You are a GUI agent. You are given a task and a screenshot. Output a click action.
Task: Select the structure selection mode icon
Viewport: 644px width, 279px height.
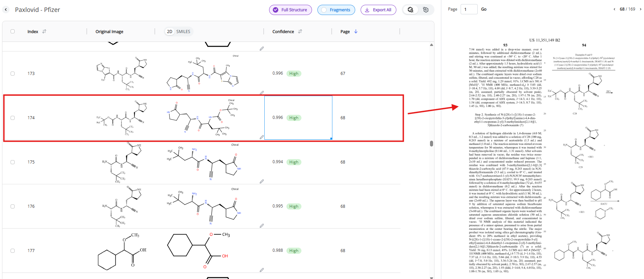point(411,10)
